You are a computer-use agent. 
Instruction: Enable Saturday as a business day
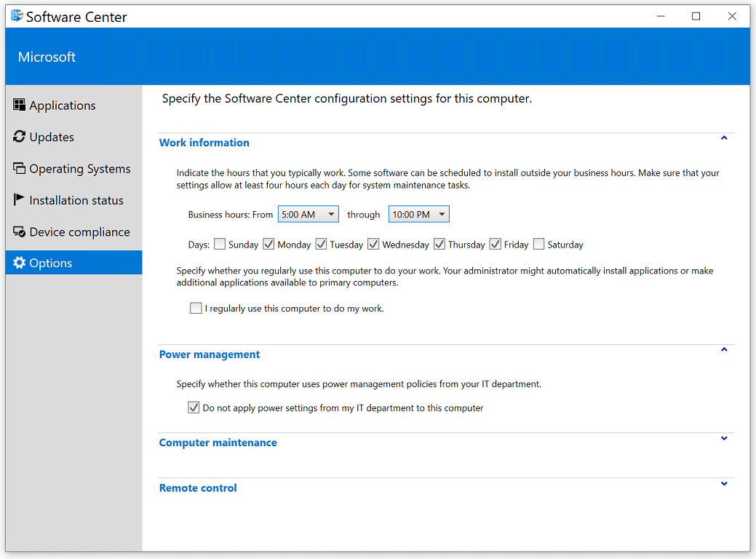(540, 244)
